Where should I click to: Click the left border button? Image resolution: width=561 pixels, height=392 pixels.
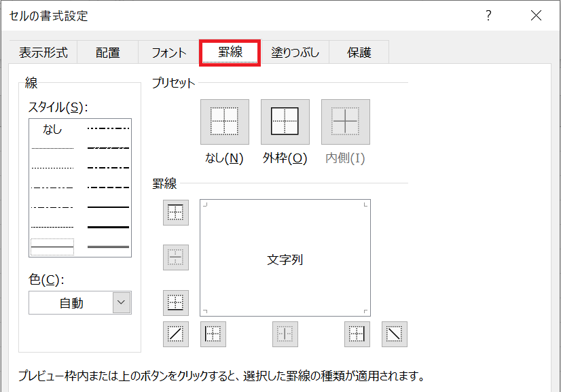[213, 334]
